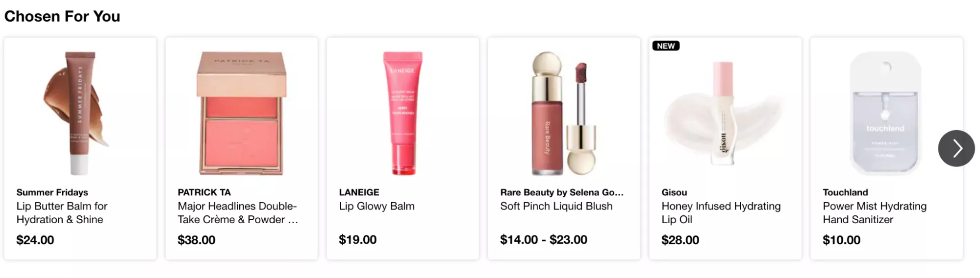Click the LANEIGE brand name
Screen dimensions: 980x278
pos(359,192)
